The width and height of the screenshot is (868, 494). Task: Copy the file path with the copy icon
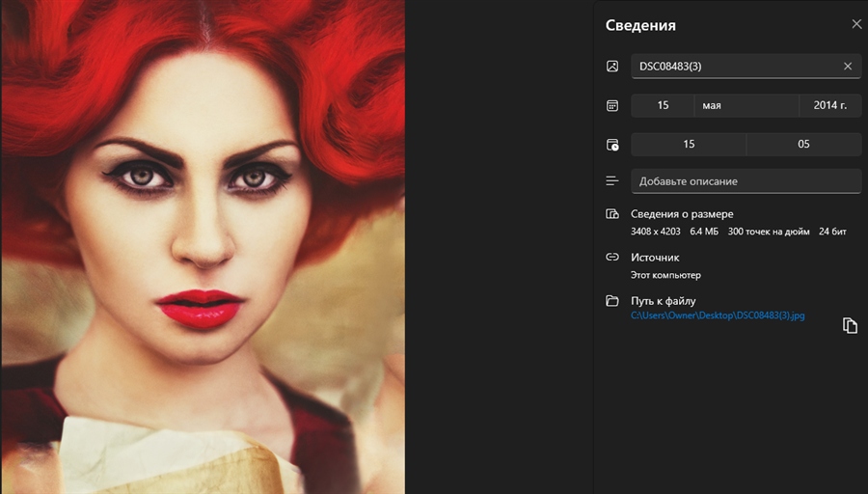tap(850, 325)
